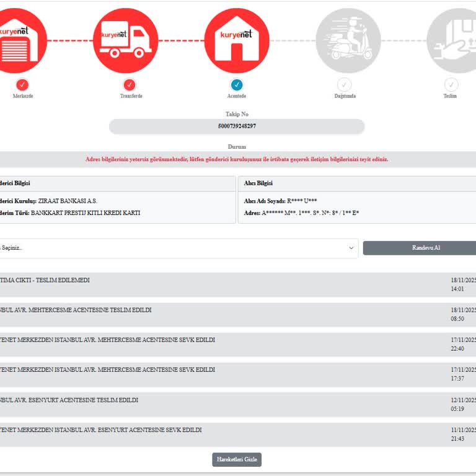
Task: Click the red address warning status message
Action: tap(237, 159)
